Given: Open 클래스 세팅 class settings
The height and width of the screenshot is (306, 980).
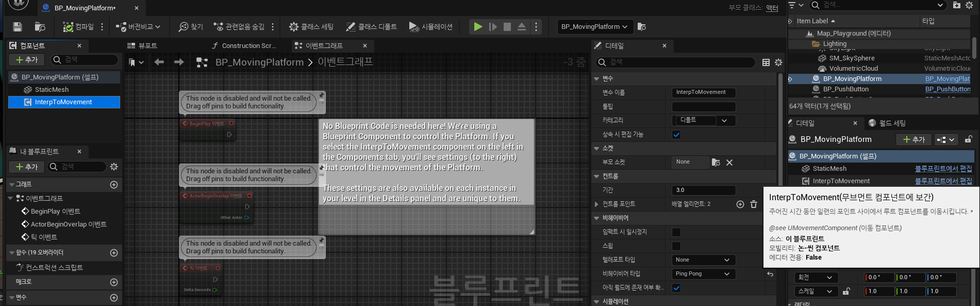Looking at the screenshot, I should (x=311, y=27).
